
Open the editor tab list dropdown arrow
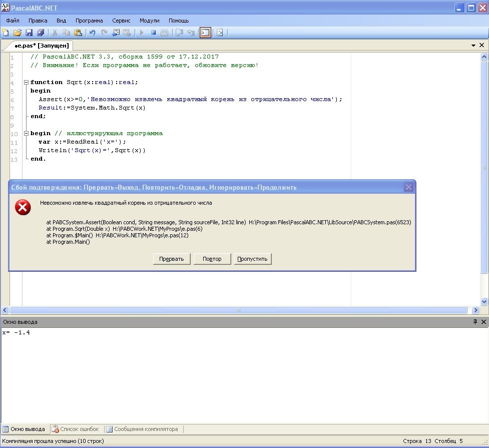473,46
